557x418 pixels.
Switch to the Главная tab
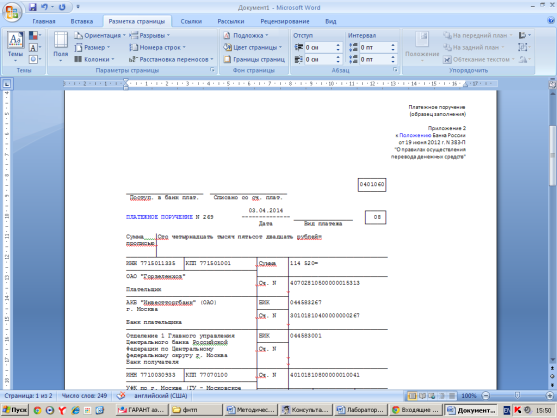[x=44, y=21]
